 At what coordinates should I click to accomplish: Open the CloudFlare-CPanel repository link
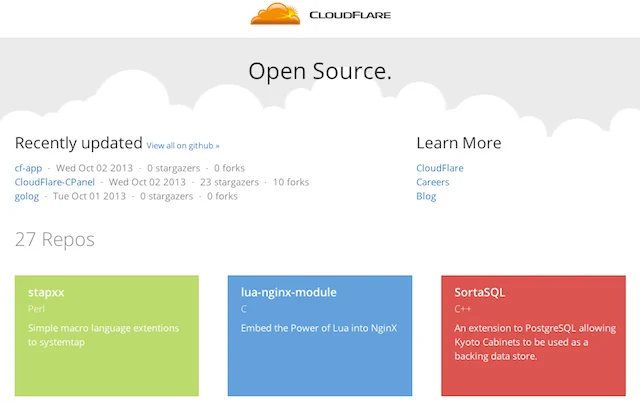(x=55, y=182)
